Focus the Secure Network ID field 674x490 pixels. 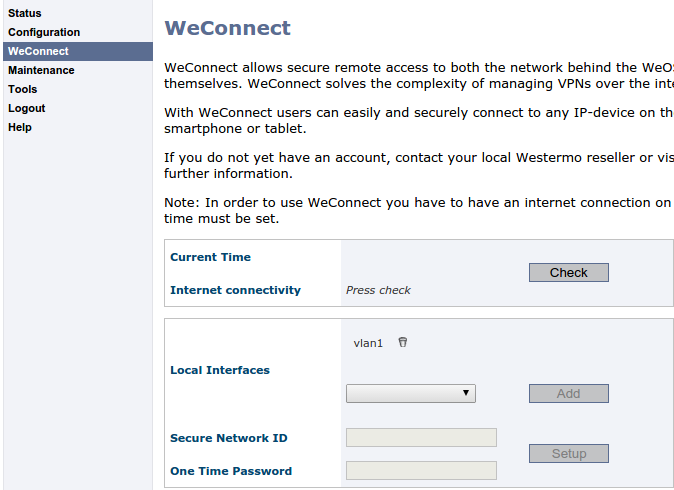click(x=421, y=437)
